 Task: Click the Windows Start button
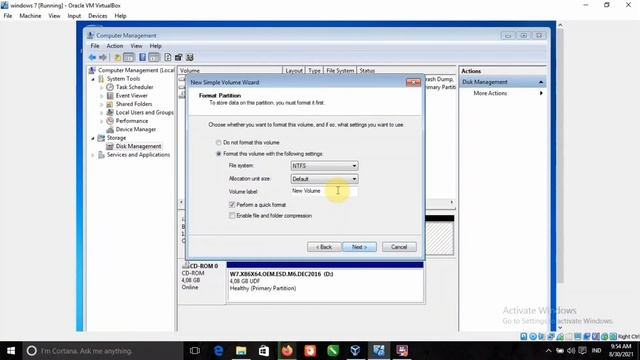11,351
